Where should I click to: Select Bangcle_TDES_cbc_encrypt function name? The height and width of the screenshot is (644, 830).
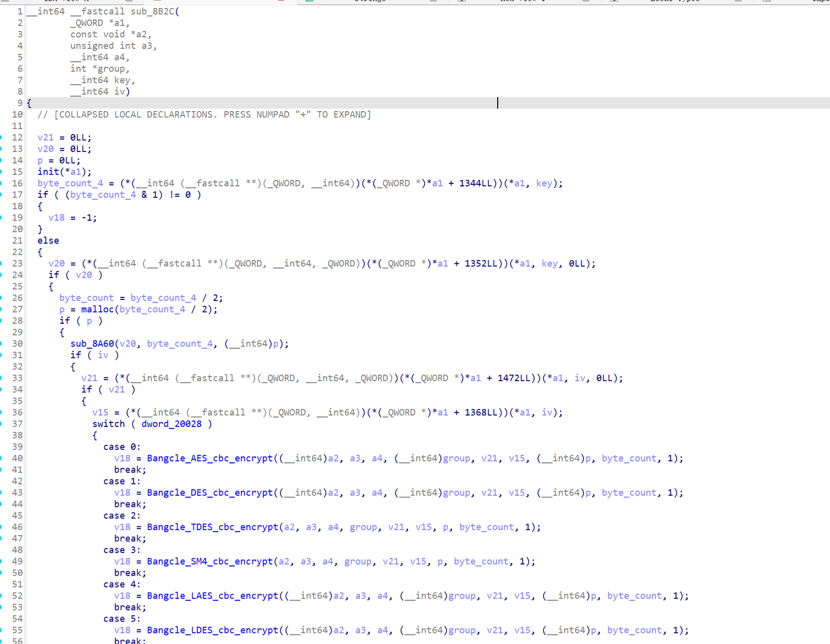pos(212,527)
